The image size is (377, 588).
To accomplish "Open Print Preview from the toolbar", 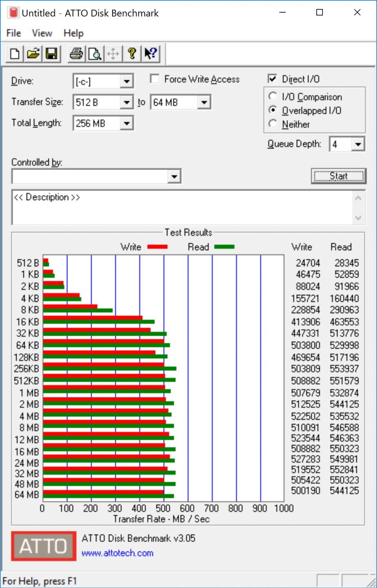I will click(95, 53).
